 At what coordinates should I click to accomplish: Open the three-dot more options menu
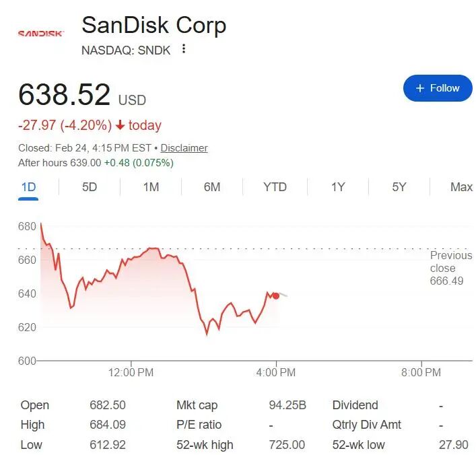click(x=183, y=49)
